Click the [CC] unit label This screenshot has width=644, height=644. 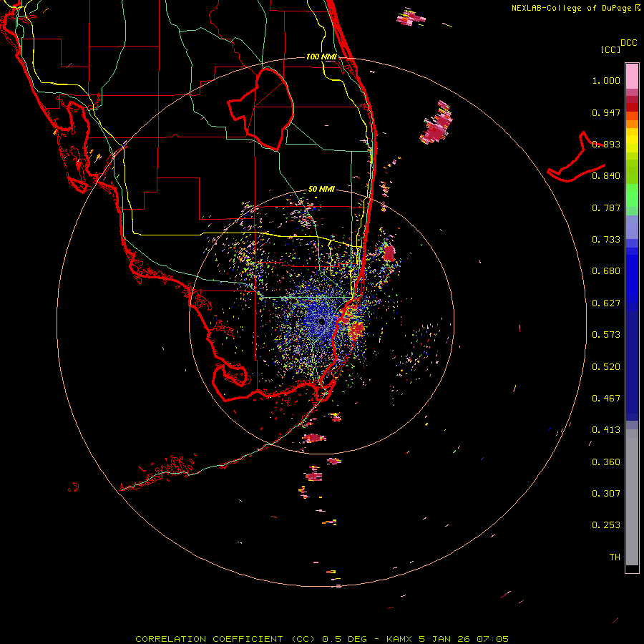click(x=611, y=49)
